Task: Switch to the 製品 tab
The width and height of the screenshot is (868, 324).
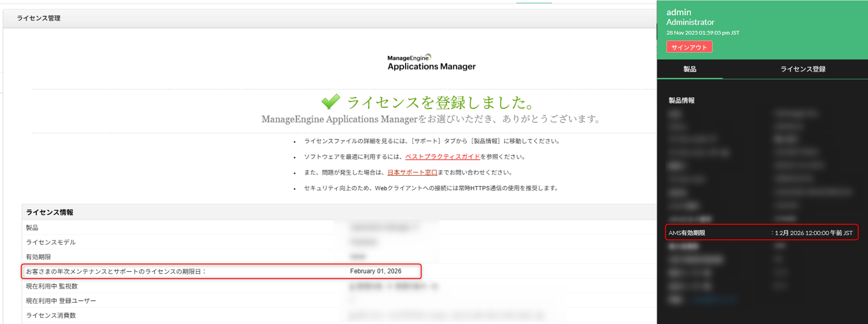Action: (689, 69)
